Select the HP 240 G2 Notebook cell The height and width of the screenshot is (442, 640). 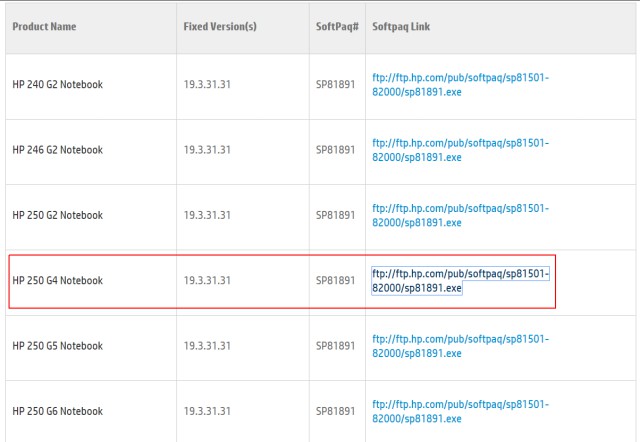coord(58,84)
